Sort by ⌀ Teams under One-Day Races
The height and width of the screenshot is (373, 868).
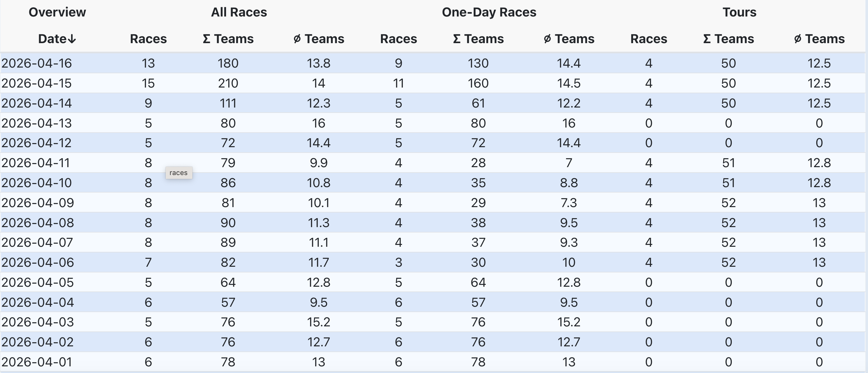point(569,39)
